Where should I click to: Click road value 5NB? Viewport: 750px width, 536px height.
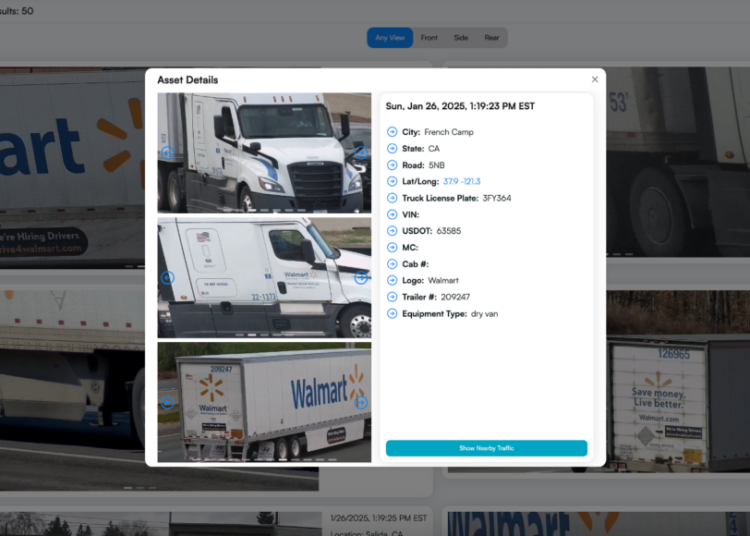click(x=437, y=165)
